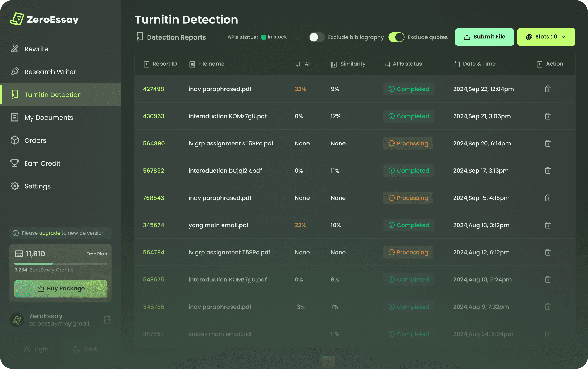The height and width of the screenshot is (369, 588).
Task: Click the logout icon beside ZeroEssay account
Action: coord(107,320)
